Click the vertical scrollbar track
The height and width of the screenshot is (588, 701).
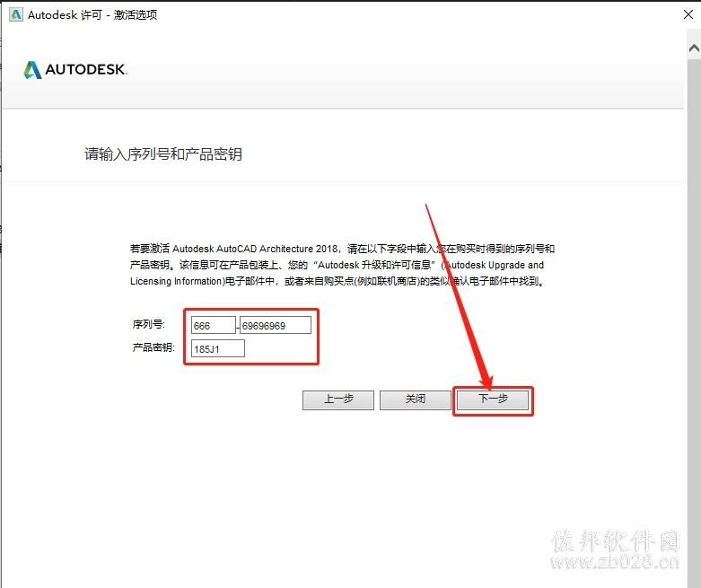pos(694,313)
